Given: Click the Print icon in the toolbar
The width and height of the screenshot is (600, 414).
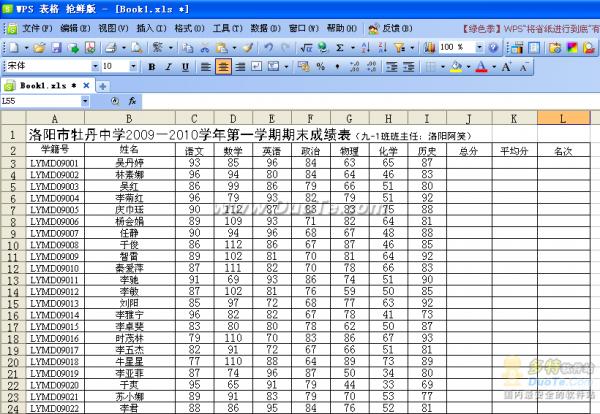Looking at the screenshot, I should [x=109, y=47].
